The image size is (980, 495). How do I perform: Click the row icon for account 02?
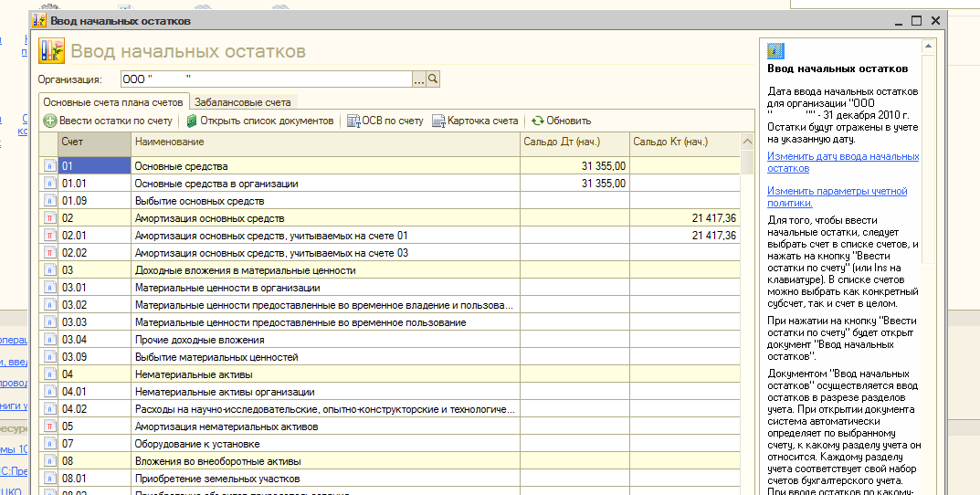50,218
